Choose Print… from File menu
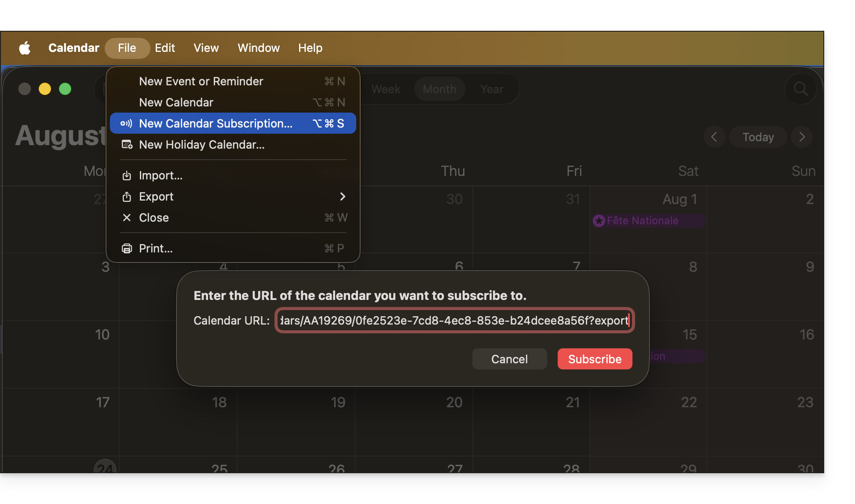Image resolution: width=855 pixels, height=504 pixels. pos(233,248)
